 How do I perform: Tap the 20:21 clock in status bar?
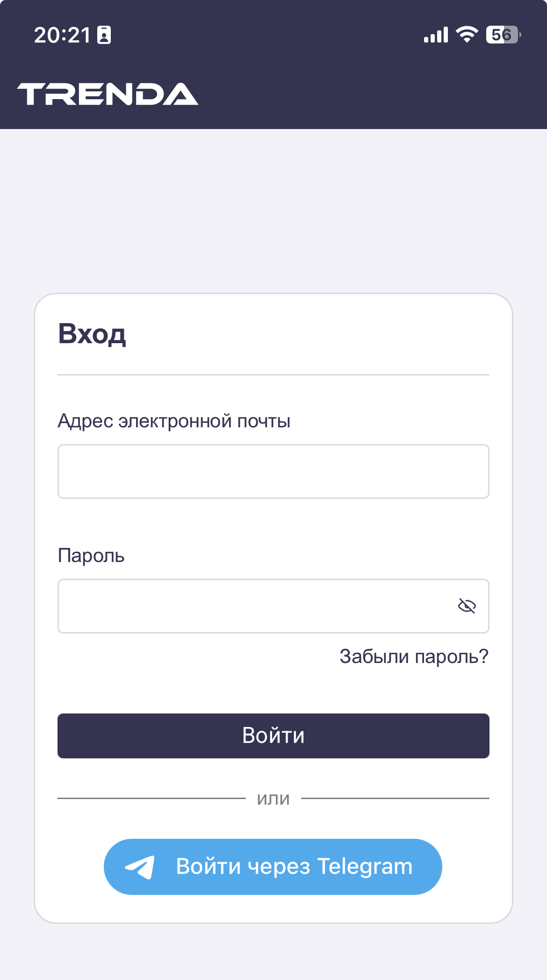(62, 35)
